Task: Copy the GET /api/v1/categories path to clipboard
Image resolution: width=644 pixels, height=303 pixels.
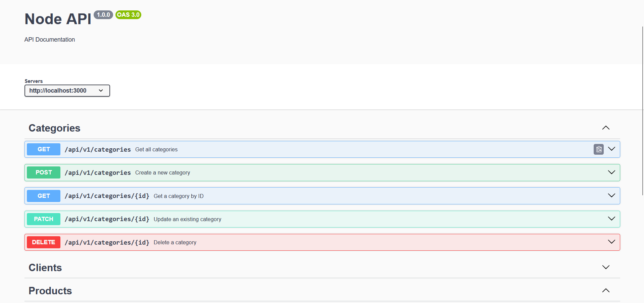Action: click(x=598, y=149)
